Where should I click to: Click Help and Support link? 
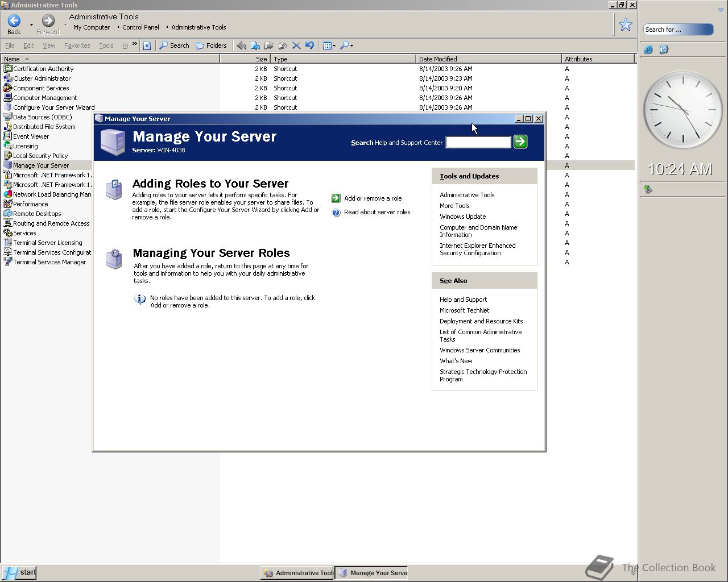pyautogui.click(x=463, y=300)
